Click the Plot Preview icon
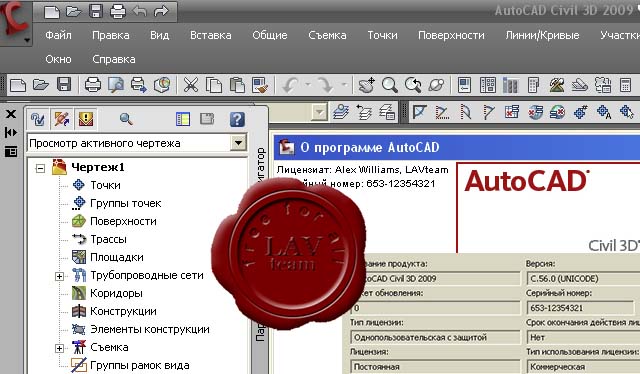Image resolution: width=640 pixels, height=374 pixels. [x=116, y=85]
